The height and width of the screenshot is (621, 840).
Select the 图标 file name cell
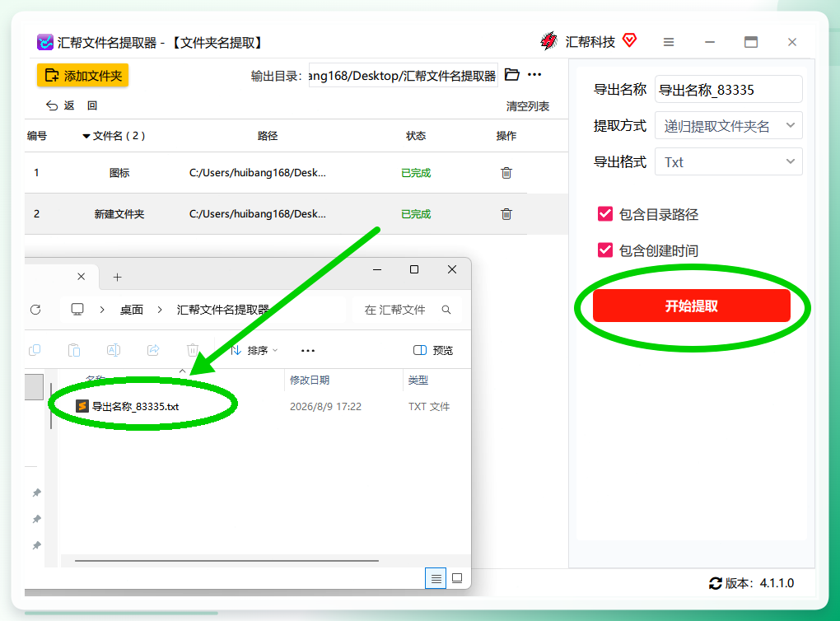[119, 172]
